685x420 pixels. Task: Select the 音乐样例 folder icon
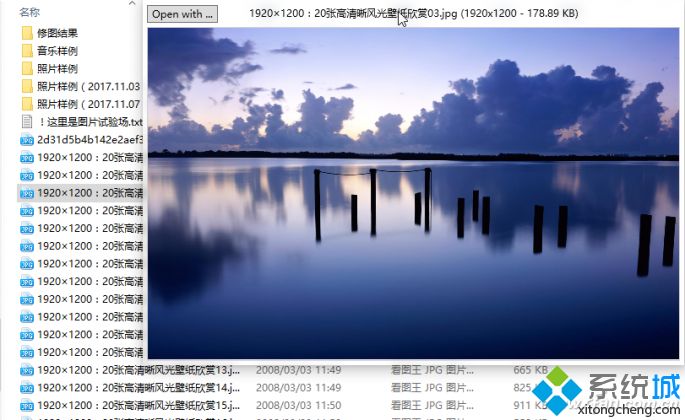[27, 51]
